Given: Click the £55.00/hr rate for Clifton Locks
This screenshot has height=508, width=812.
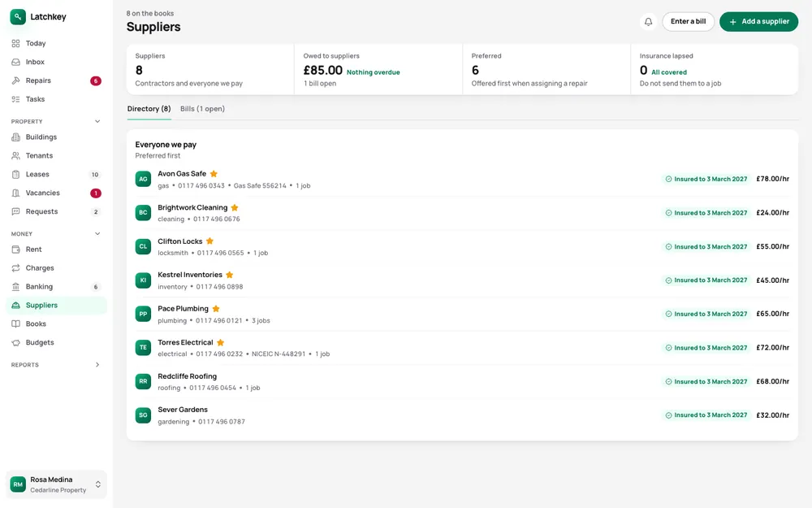Looking at the screenshot, I should [x=773, y=247].
